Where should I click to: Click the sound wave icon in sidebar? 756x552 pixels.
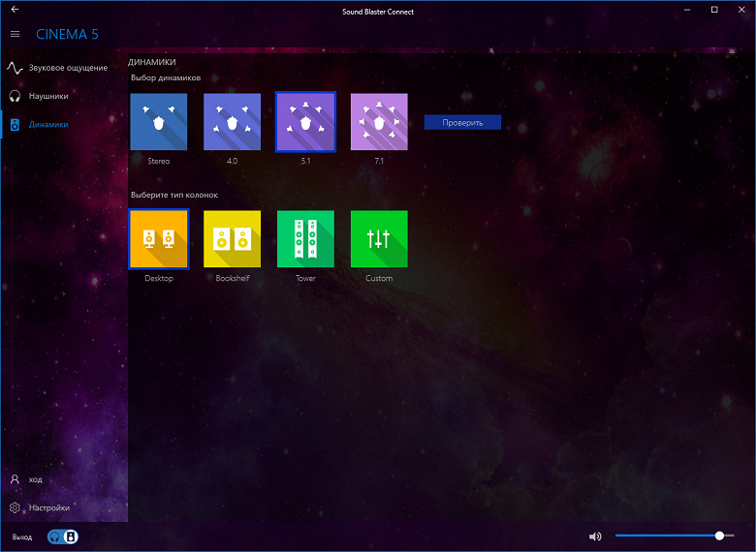(x=15, y=69)
